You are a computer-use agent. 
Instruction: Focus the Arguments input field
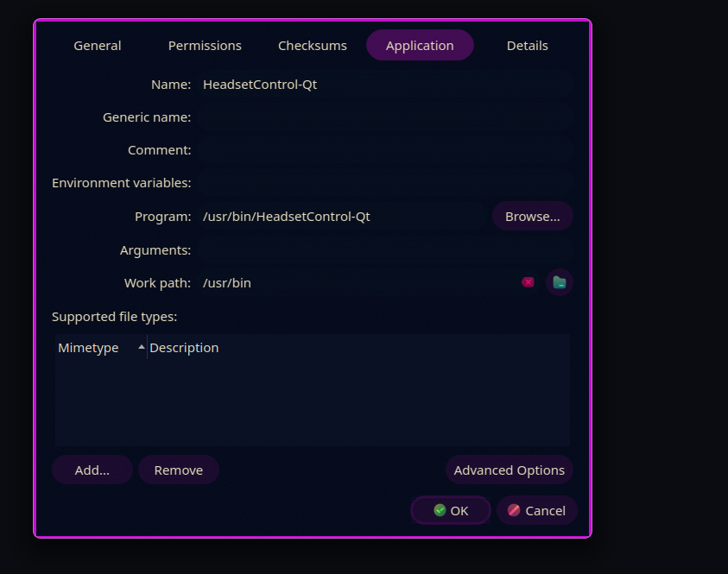coord(386,250)
